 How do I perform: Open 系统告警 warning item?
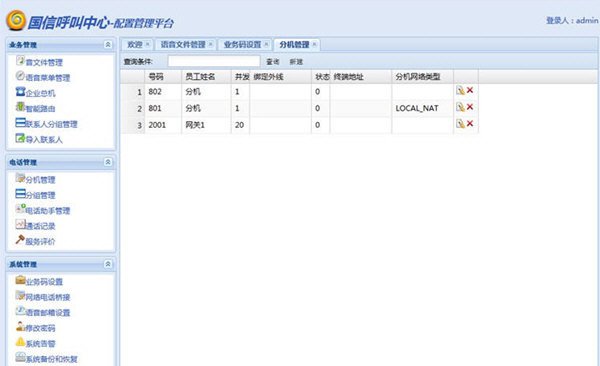point(36,343)
